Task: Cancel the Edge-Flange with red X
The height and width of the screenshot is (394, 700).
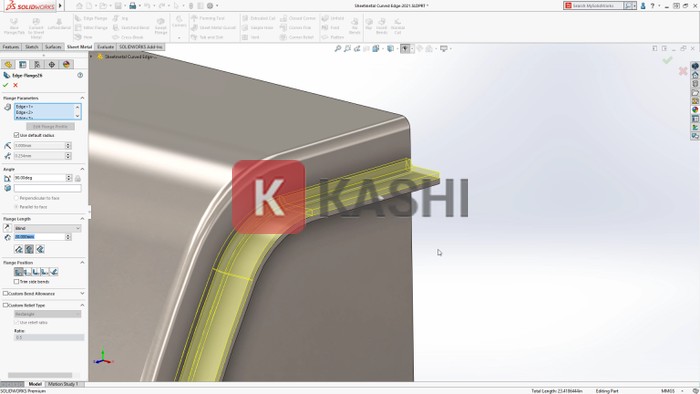Action: click(x=16, y=85)
